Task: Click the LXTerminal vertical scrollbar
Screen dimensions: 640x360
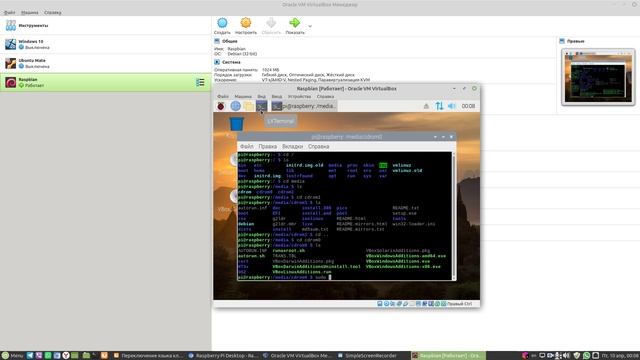Action: pyautogui.click(x=454, y=216)
